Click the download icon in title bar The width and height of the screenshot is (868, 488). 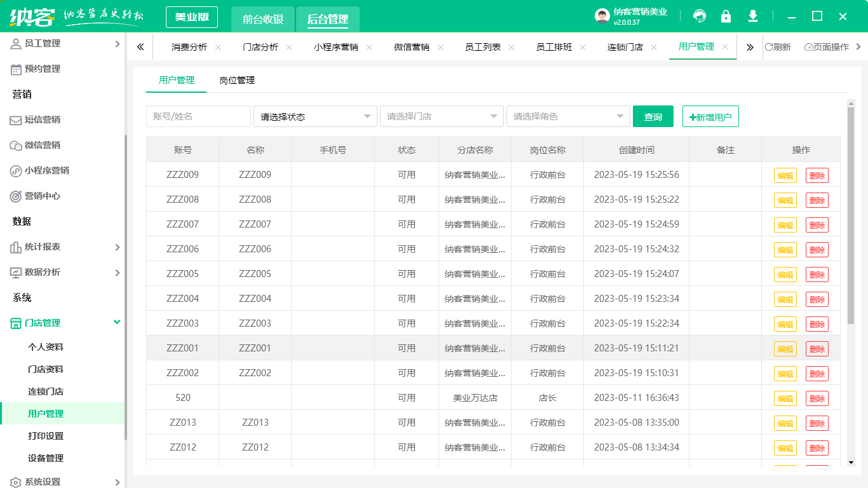point(752,16)
